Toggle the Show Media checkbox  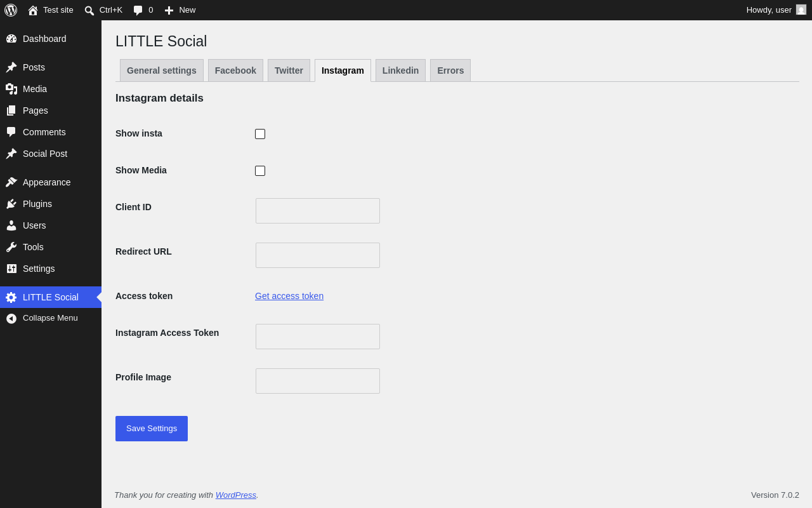(x=260, y=171)
